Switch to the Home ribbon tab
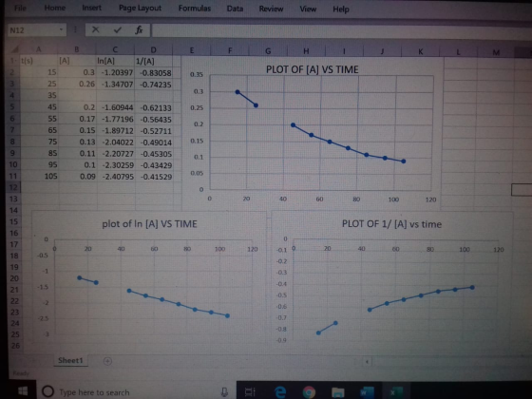Image resolution: width=532 pixels, height=399 pixels. point(55,8)
